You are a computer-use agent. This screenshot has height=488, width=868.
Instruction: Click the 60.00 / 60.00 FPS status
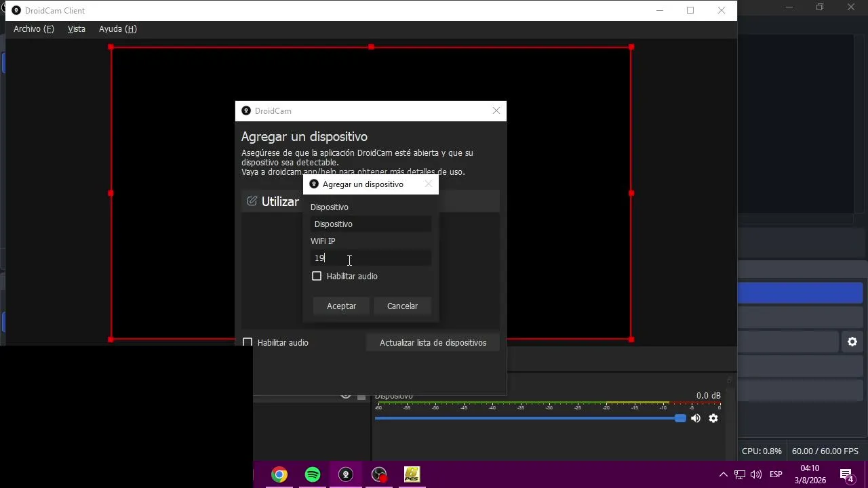click(825, 451)
